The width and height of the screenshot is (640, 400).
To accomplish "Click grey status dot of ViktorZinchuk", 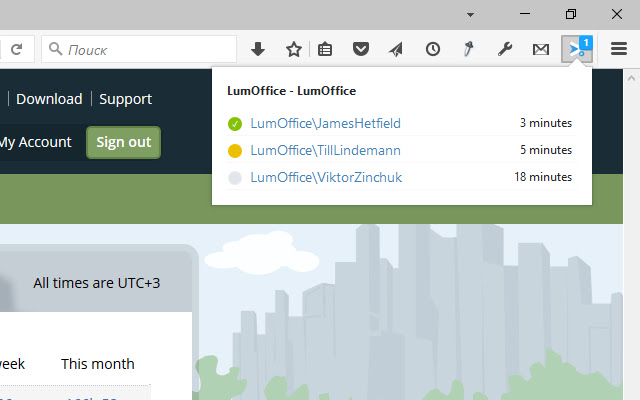I will click(235, 178).
